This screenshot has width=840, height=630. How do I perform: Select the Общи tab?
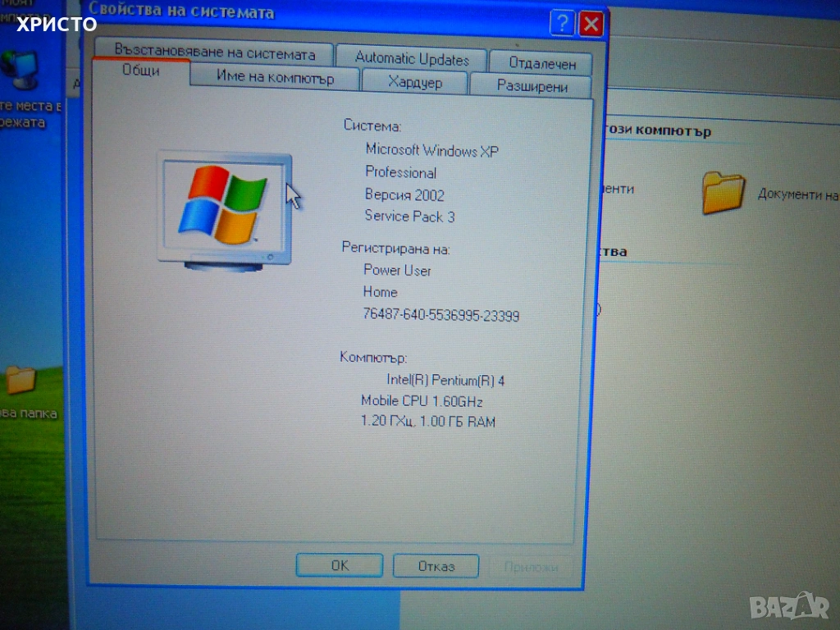pyautogui.click(x=141, y=71)
